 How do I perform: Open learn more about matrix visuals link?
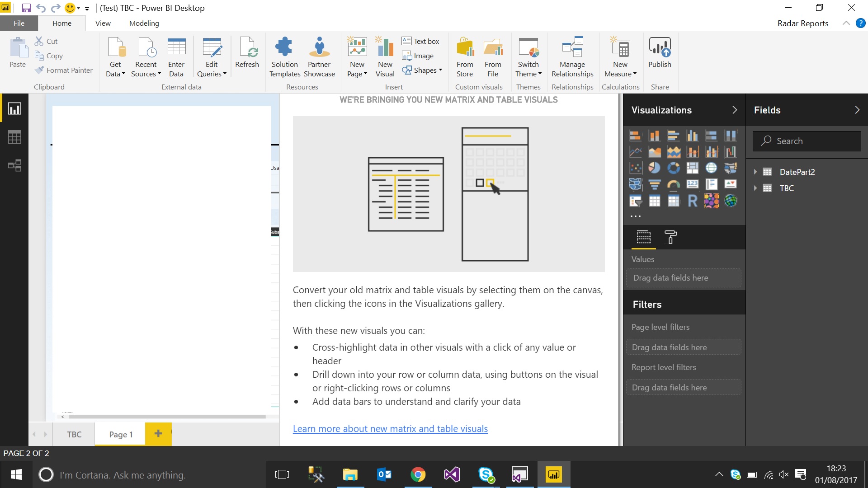click(x=390, y=429)
